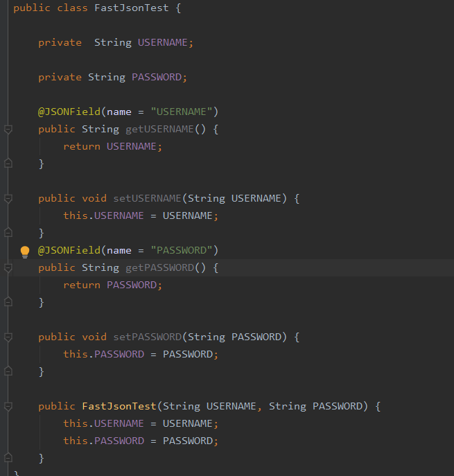Click USERNAME in the private field declaration
This screenshot has width=454, height=476.
pyautogui.click(x=162, y=42)
